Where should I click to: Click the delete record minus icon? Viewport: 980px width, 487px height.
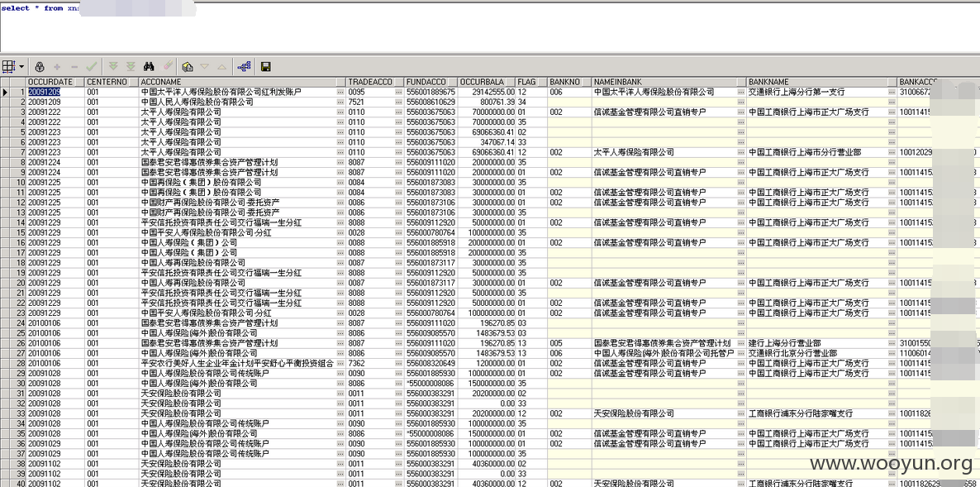74,66
